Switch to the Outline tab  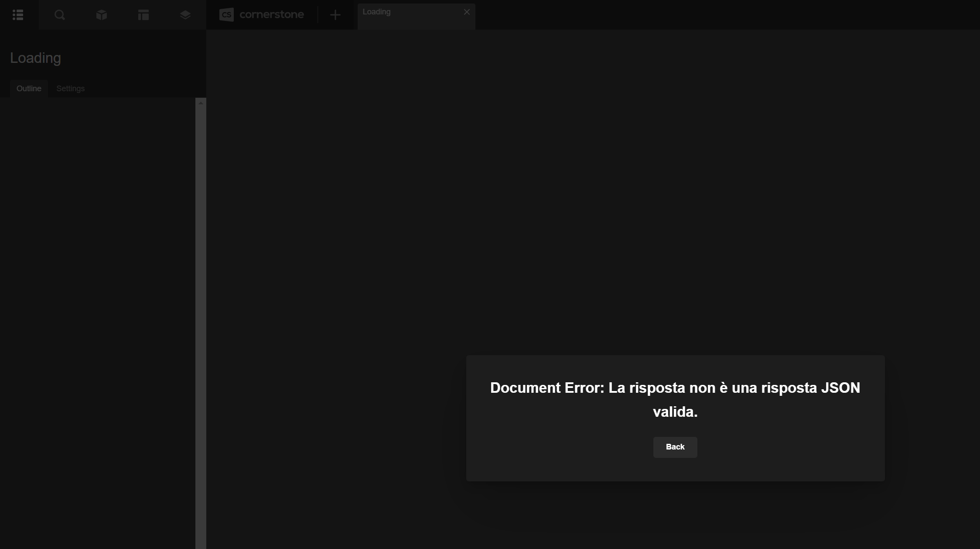pos(29,89)
